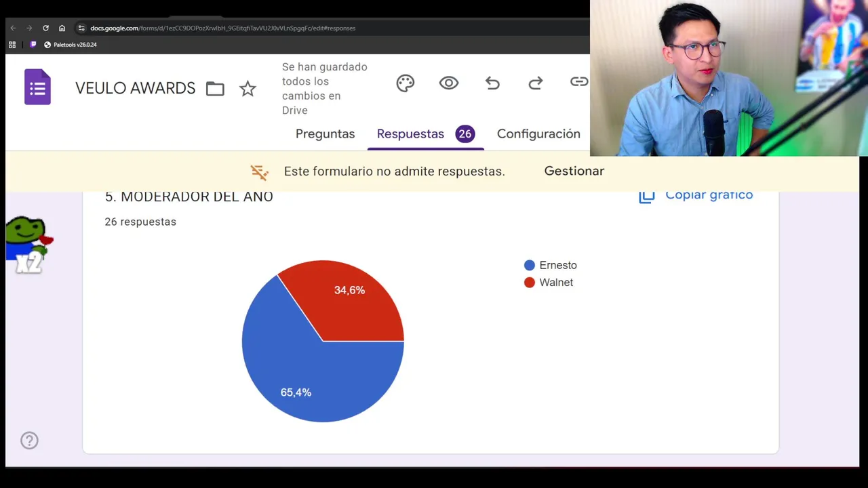Click browser back arrow

13,28
